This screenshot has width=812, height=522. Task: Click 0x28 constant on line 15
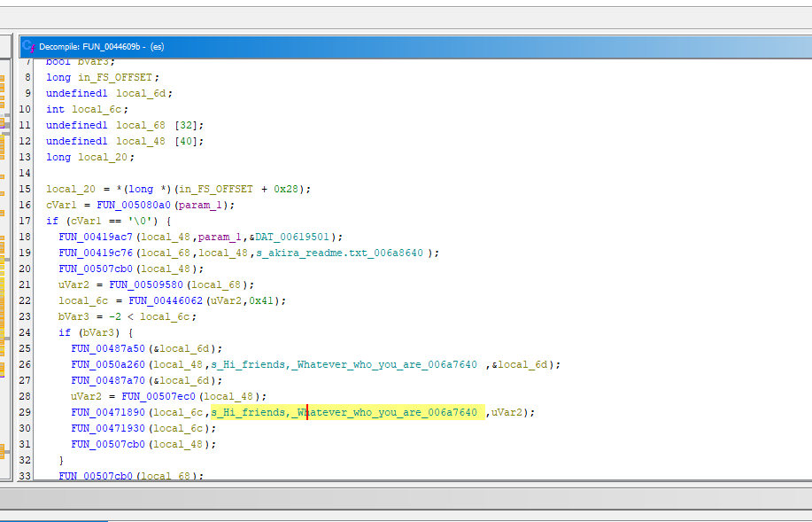pos(286,189)
